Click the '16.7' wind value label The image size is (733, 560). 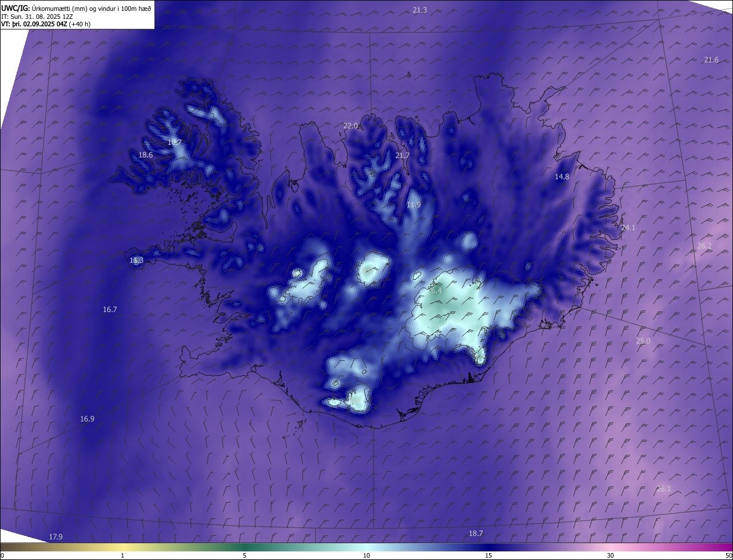click(110, 310)
